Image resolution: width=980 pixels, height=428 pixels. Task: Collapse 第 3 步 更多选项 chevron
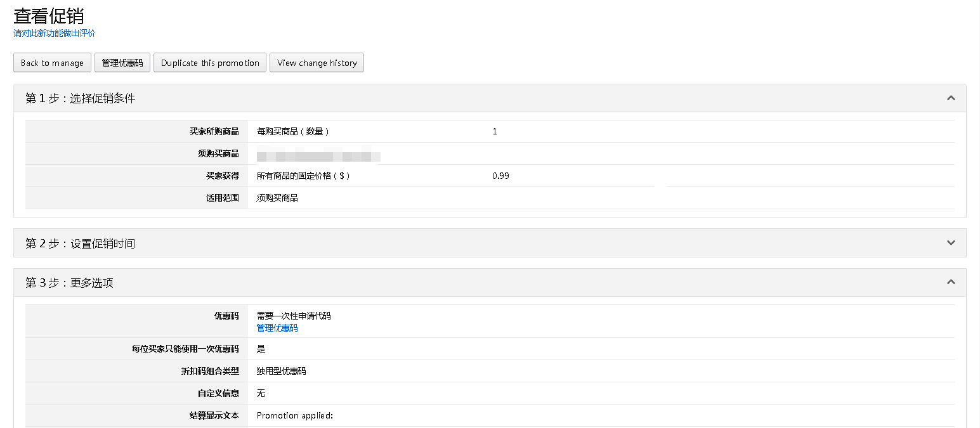point(951,282)
